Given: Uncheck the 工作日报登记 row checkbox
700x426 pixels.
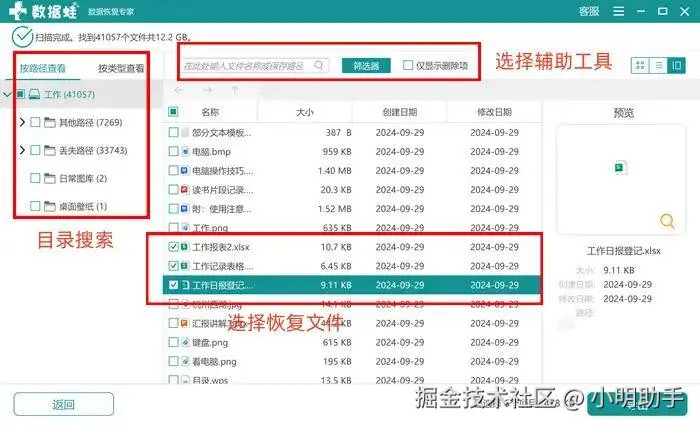Looking at the screenshot, I should 173,285.
